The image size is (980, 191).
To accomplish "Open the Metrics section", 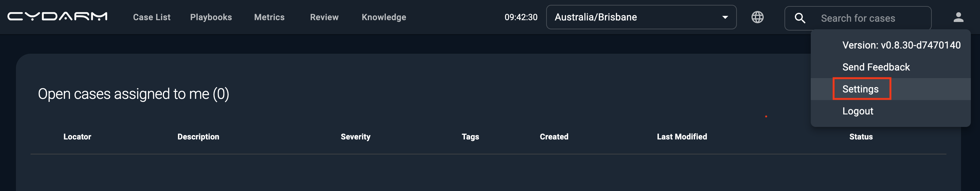I will click(269, 17).
